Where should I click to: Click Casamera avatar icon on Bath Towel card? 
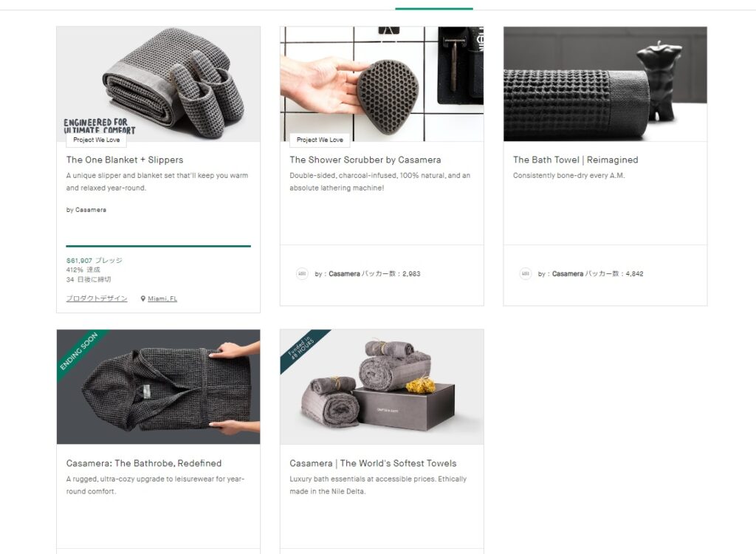(525, 273)
